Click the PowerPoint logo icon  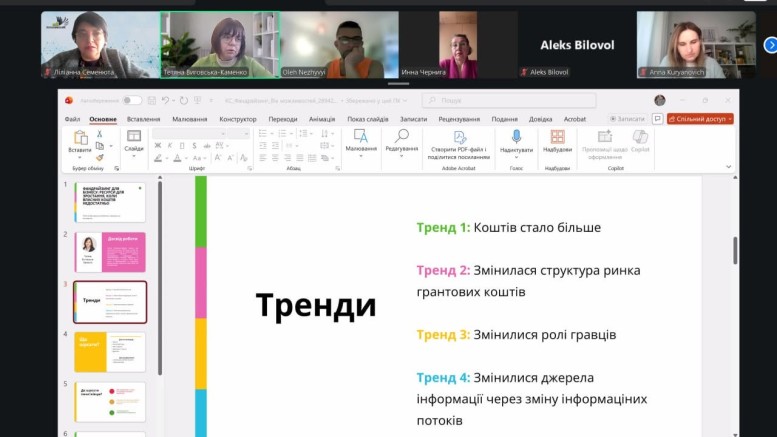69,101
